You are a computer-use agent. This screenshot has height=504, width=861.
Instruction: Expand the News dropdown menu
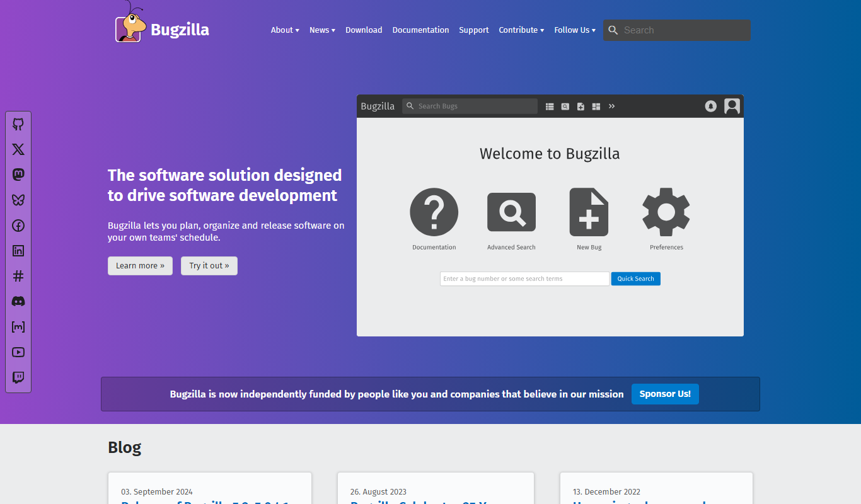click(x=322, y=30)
